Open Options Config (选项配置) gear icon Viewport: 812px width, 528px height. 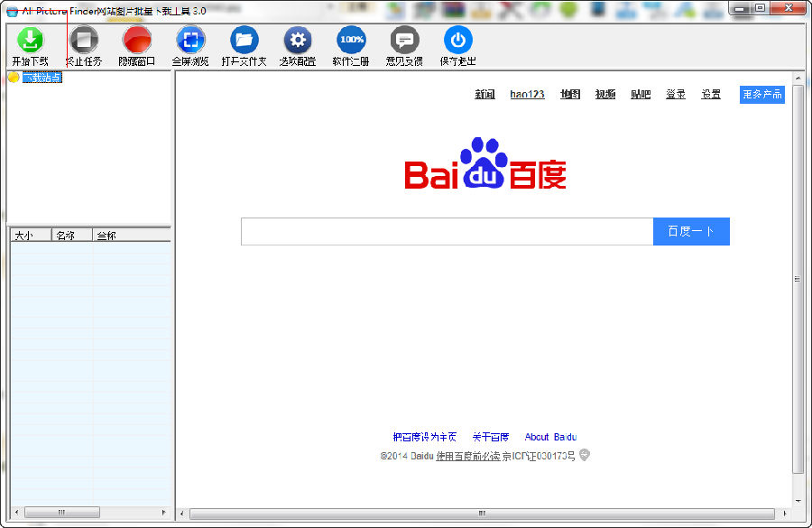point(298,40)
